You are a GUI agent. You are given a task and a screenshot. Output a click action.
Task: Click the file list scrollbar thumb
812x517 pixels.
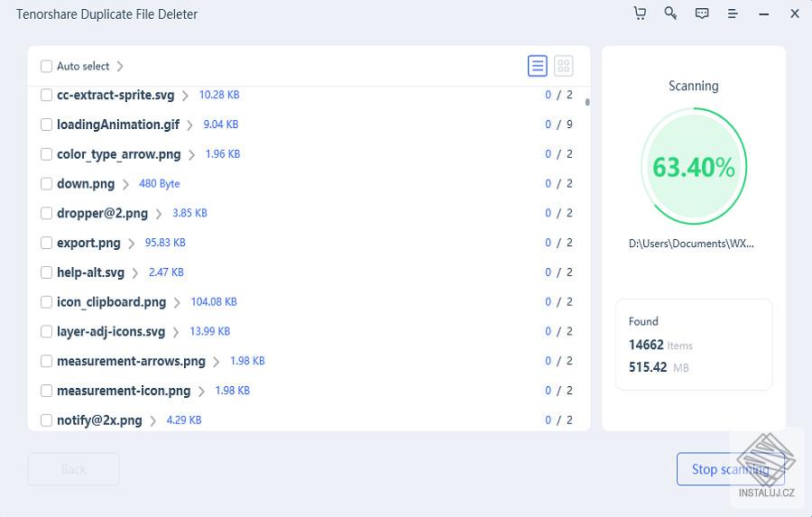(587, 102)
